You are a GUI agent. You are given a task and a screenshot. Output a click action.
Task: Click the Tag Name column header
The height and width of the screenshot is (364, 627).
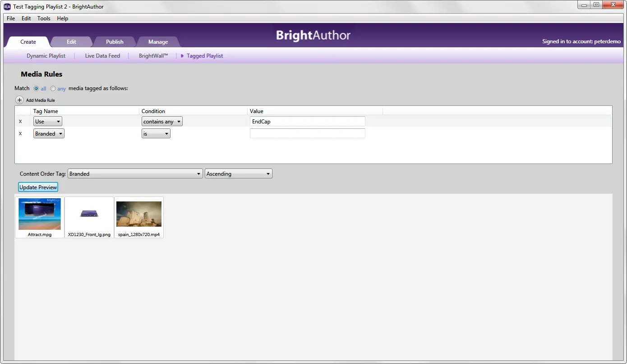point(46,111)
